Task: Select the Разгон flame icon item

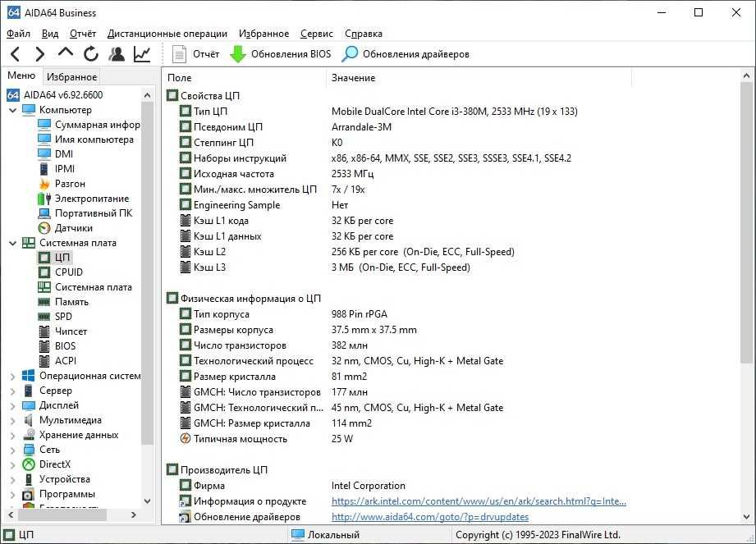Action: [x=62, y=184]
